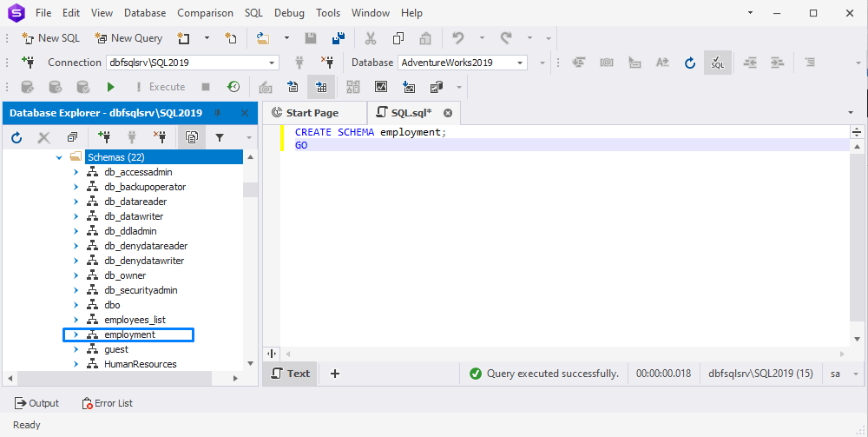
Task: Expand the db_accessadmin schema node
Action: (x=76, y=172)
